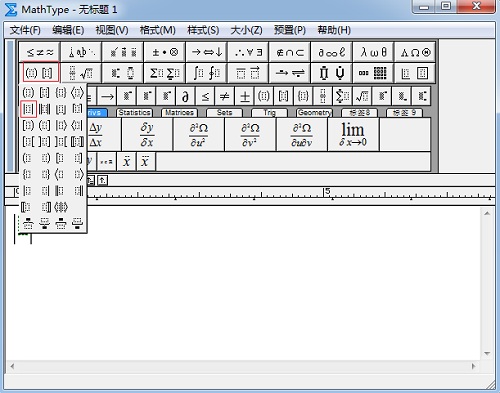This screenshot has height=393, width=500.
Task: Switch to the Matrices tab
Action: click(x=179, y=113)
